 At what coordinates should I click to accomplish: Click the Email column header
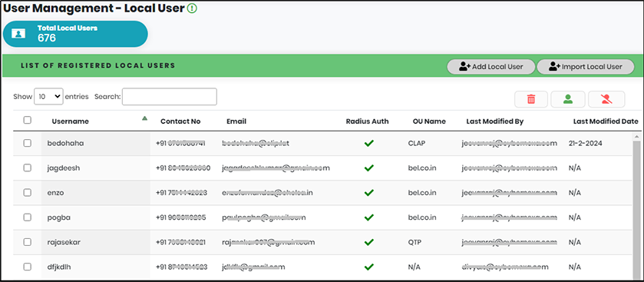coord(236,121)
